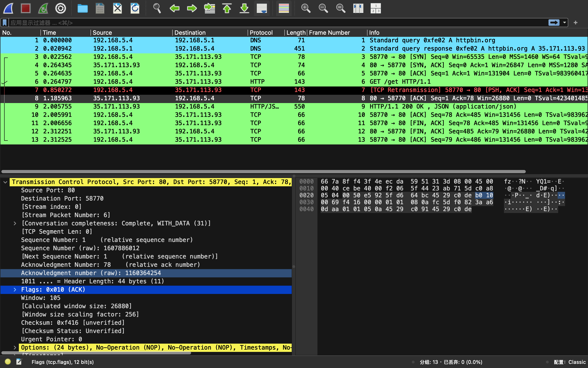Close capture file with the X icon
Image resolution: width=588 pixels, height=368 pixels.
117,8
